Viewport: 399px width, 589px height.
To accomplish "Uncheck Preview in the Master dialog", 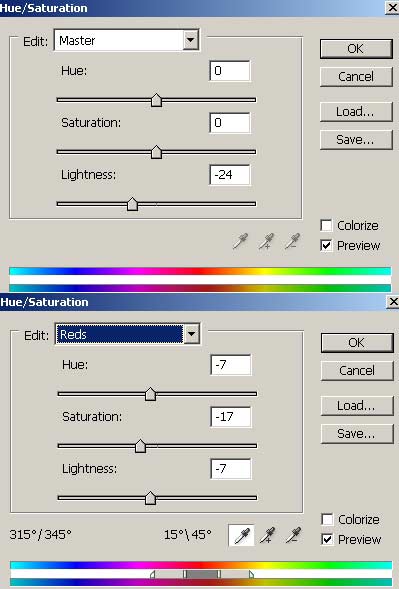I will point(326,245).
